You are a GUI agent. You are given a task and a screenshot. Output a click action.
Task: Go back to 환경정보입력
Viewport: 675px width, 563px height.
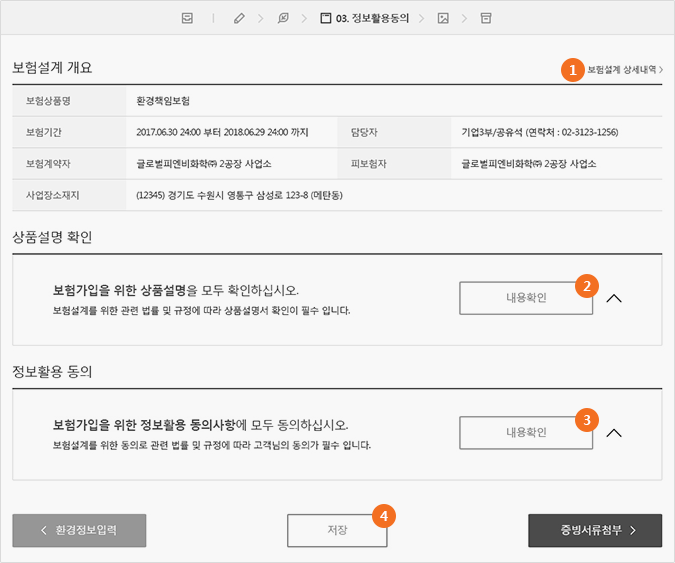[x=79, y=530]
